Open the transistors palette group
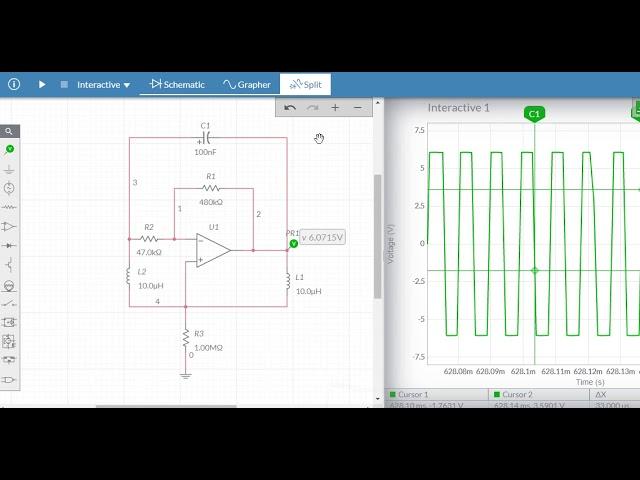The image size is (640, 480). point(9,265)
